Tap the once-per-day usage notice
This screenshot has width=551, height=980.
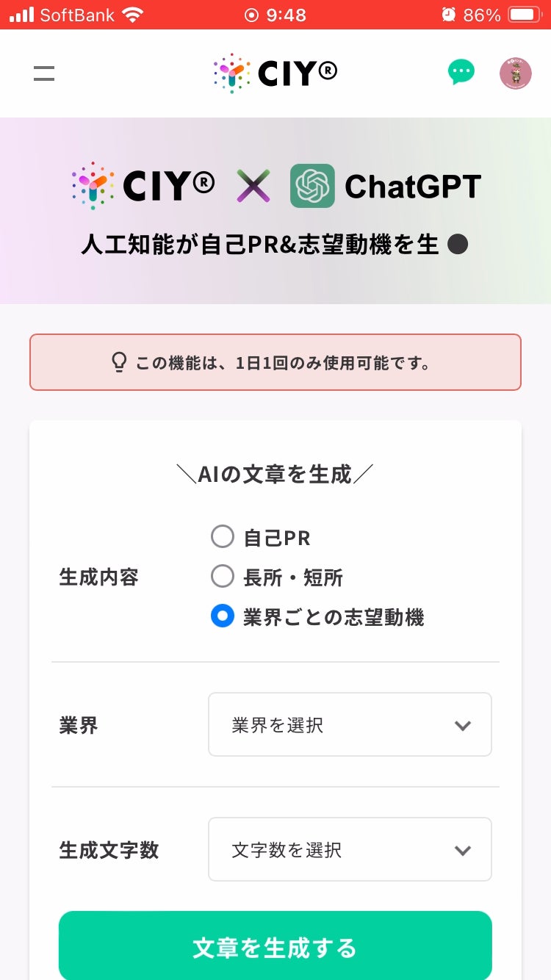(275, 362)
